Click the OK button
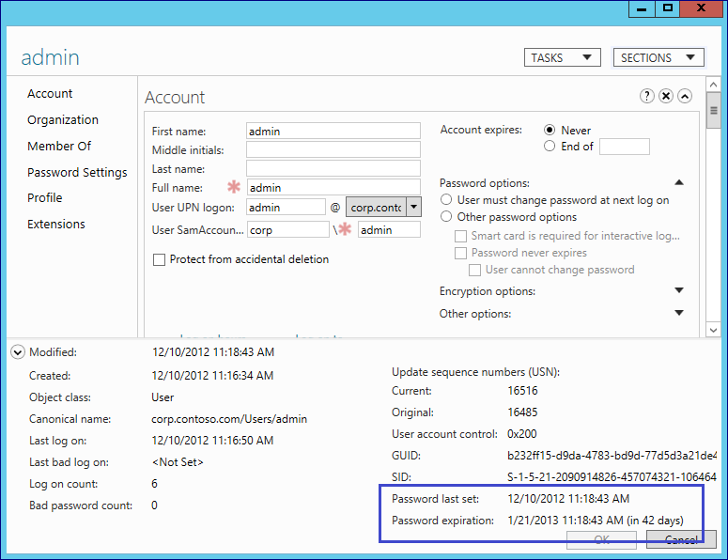Screen dimensions: 728x560 601,539
